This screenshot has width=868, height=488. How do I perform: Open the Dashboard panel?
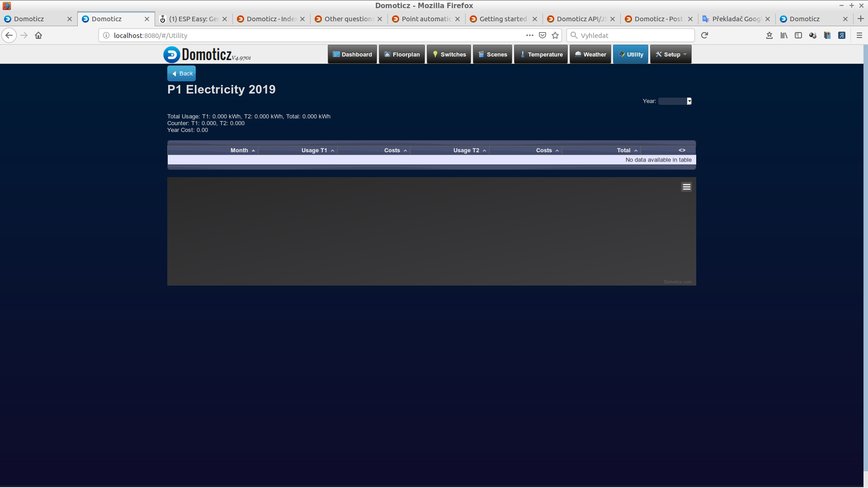point(353,54)
